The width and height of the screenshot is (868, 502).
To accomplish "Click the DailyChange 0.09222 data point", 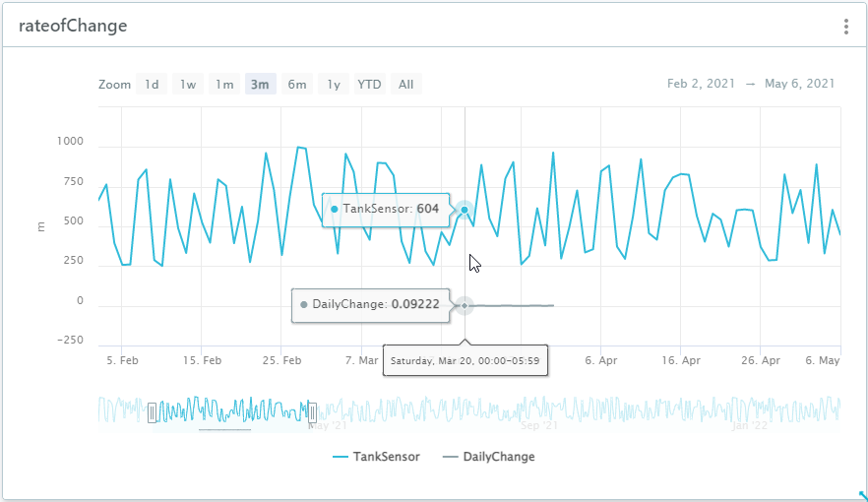I will pos(465,305).
